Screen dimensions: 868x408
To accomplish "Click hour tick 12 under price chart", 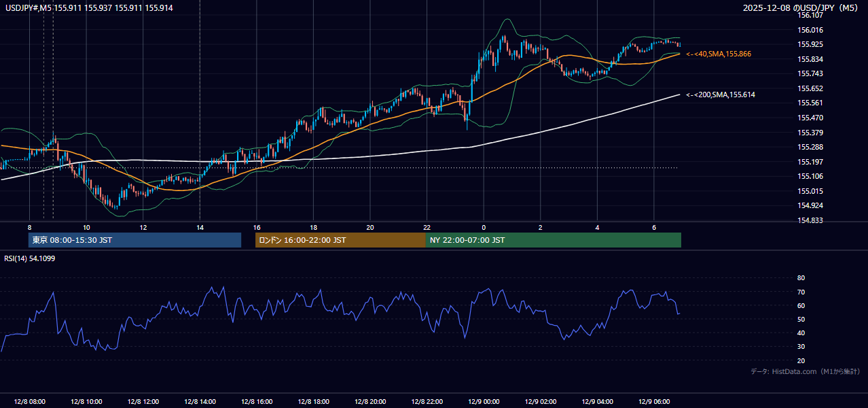I will pos(143,227).
